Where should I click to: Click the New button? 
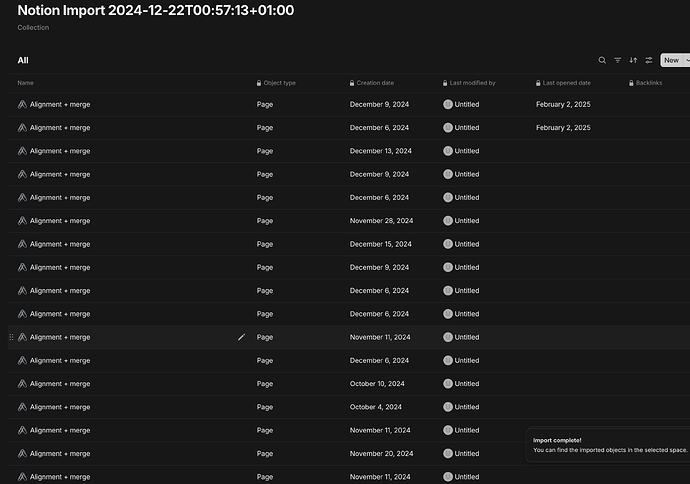click(672, 60)
